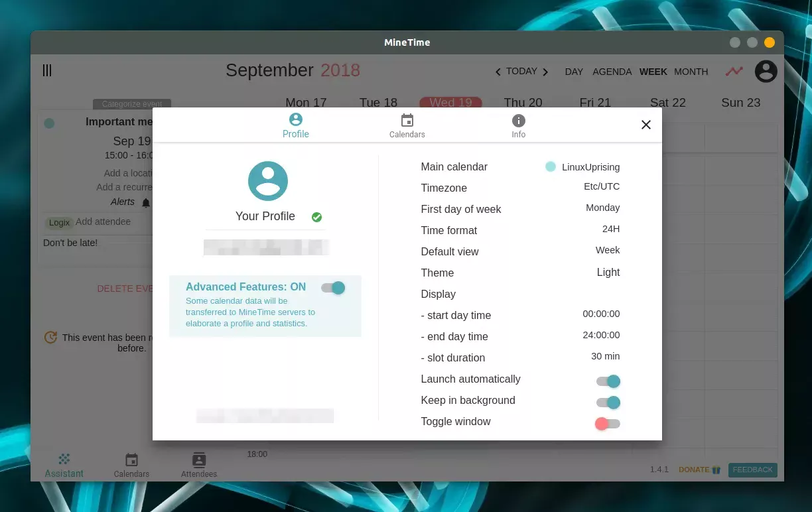Toggle Advanced Features switch off

tap(334, 287)
